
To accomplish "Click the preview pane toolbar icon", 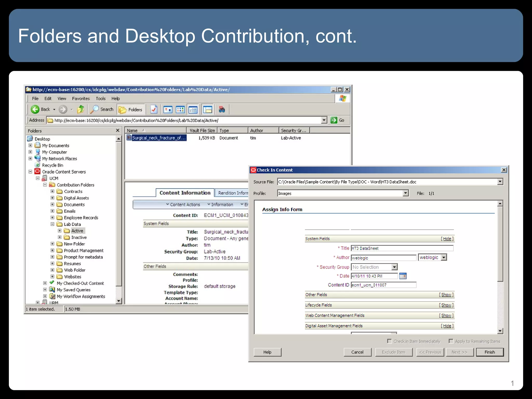I will point(208,109).
